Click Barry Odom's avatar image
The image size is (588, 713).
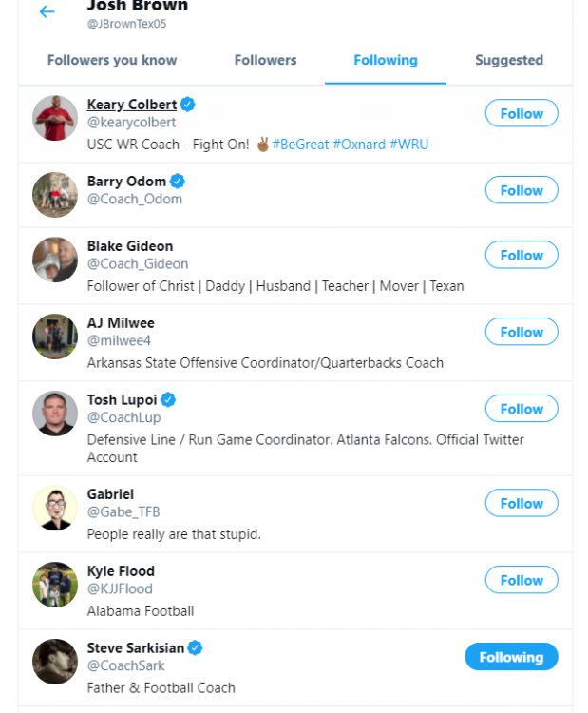(x=55, y=195)
